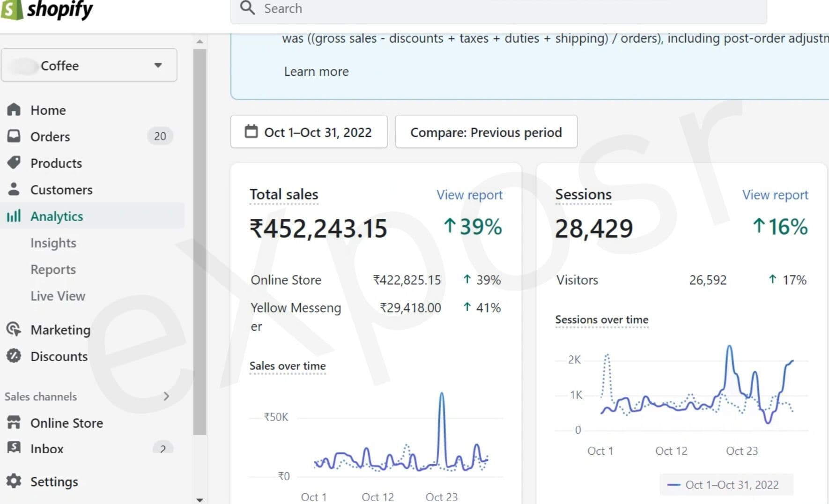Open Reports under Analytics
This screenshot has width=829, height=504.
53,270
